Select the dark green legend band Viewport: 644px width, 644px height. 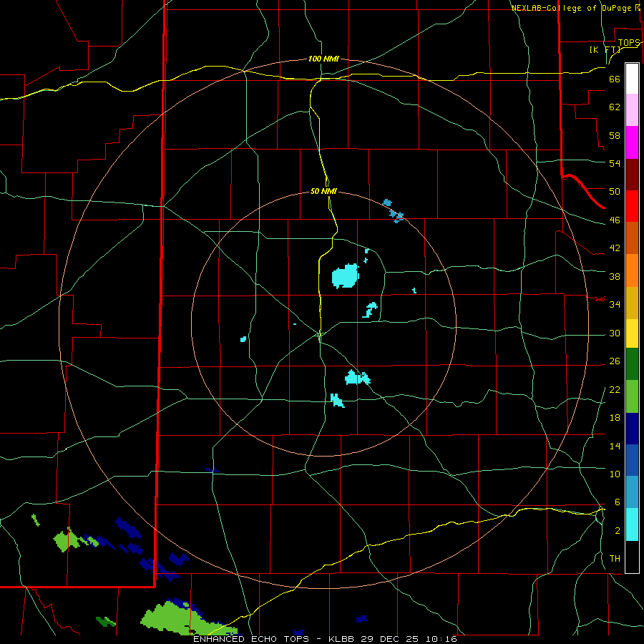[x=632, y=364]
